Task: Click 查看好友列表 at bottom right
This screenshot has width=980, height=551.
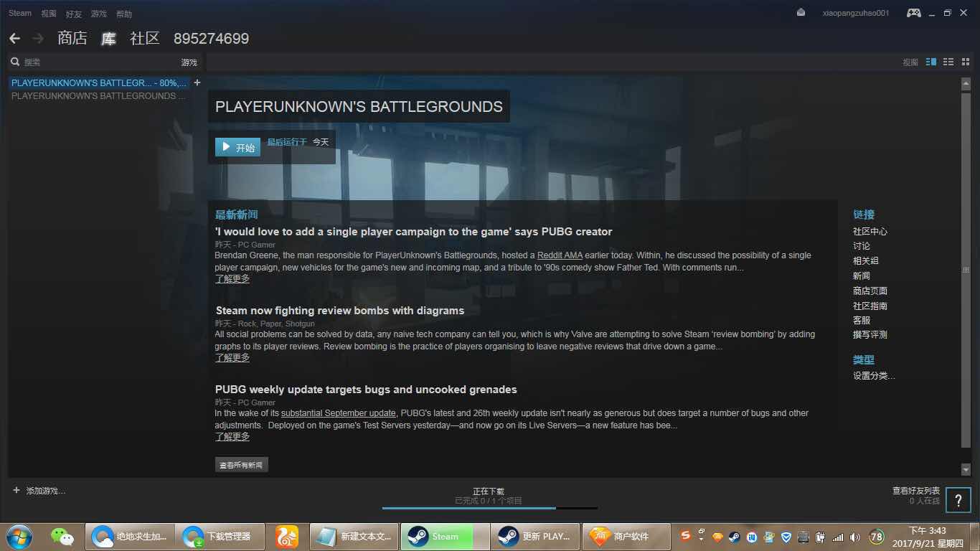Action: 916,491
